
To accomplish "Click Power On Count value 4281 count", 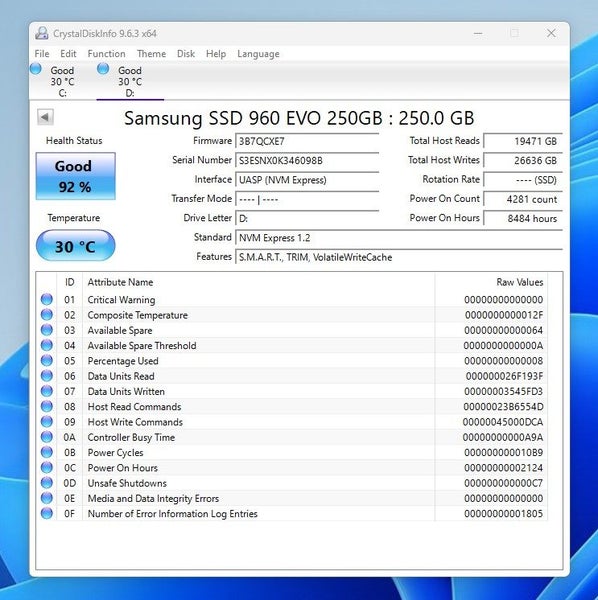I will pyautogui.click(x=523, y=199).
